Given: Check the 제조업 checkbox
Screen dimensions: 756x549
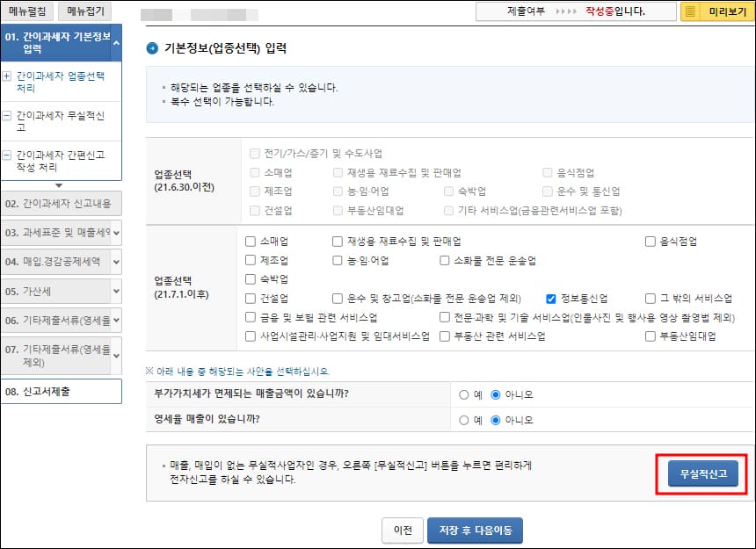Looking at the screenshot, I should coord(251,260).
